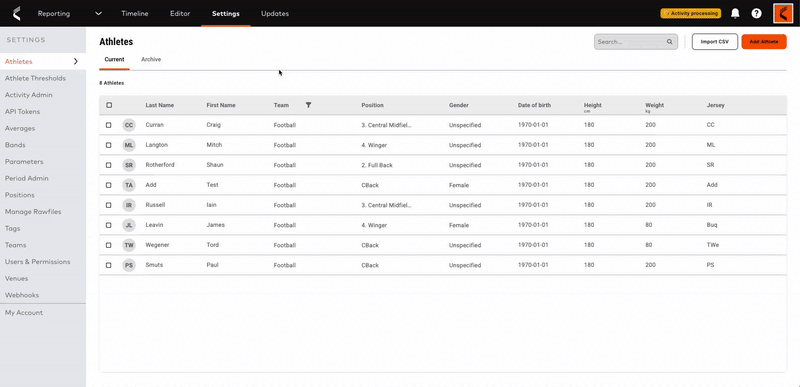The width and height of the screenshot is (800, 387).
Task: Click the '2. Full Back' position cell
Action: pos(377,165)
